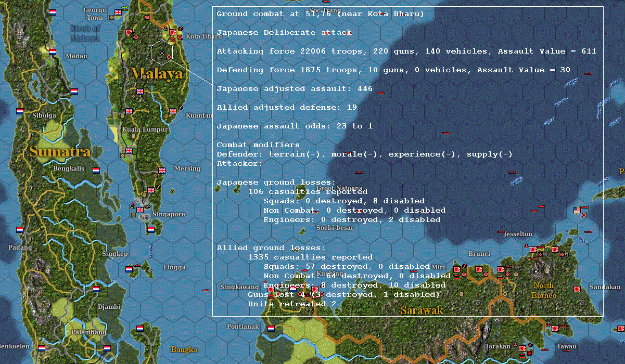
Task: Click the Kuala Lumpur city label
Action: [x=145, y=129]
